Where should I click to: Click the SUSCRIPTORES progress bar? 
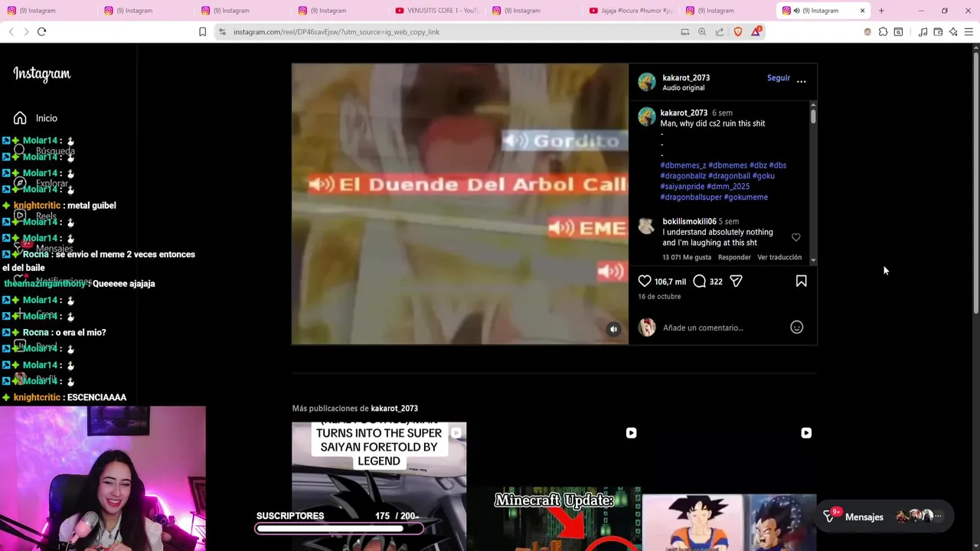(x=338, y=528)
